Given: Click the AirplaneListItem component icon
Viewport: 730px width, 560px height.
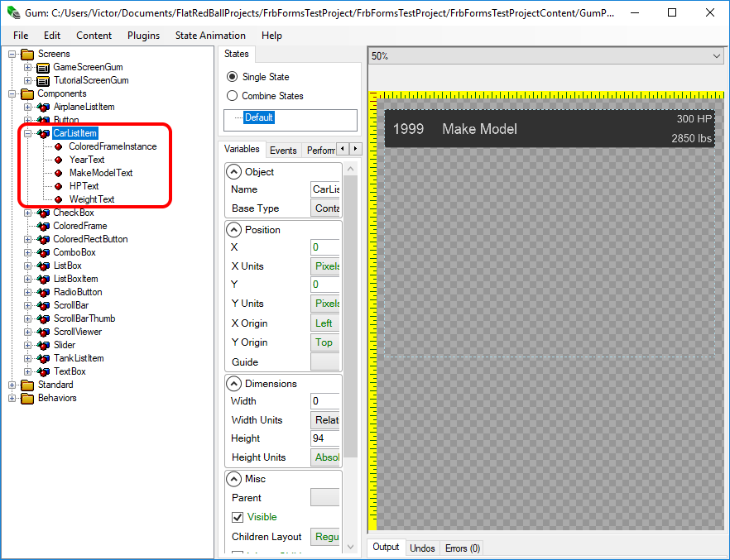Looking at the screenshot, I should pos(44,107).
